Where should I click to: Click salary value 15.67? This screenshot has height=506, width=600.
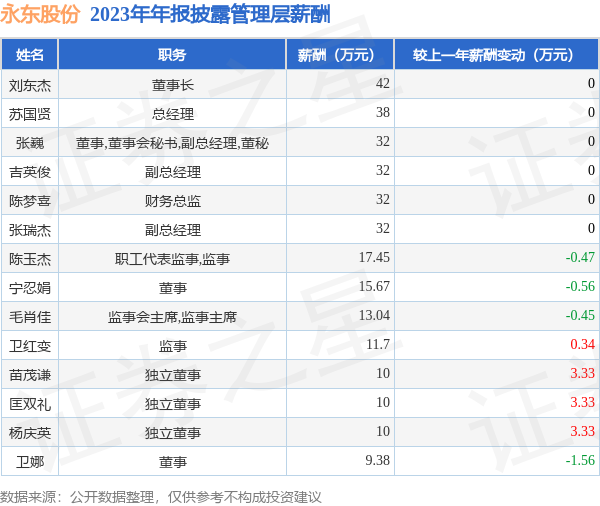point(374,286)
